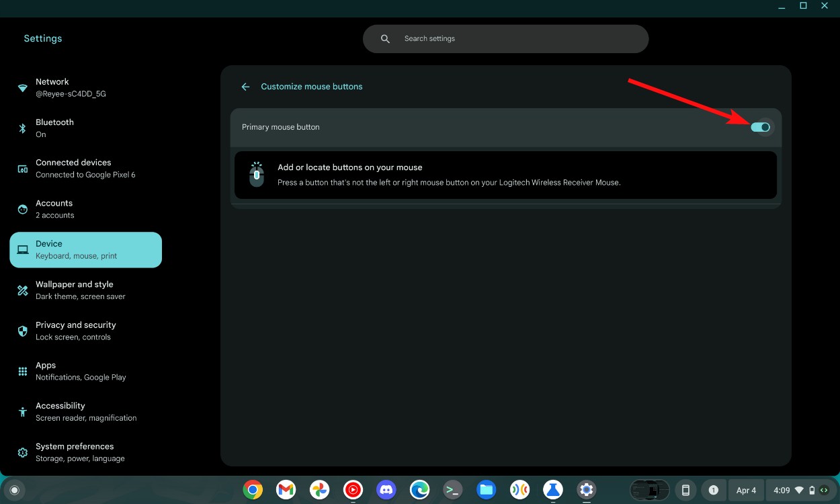Click the Search settings field
Screen dimensions: 840x504
tap(506, 38)
